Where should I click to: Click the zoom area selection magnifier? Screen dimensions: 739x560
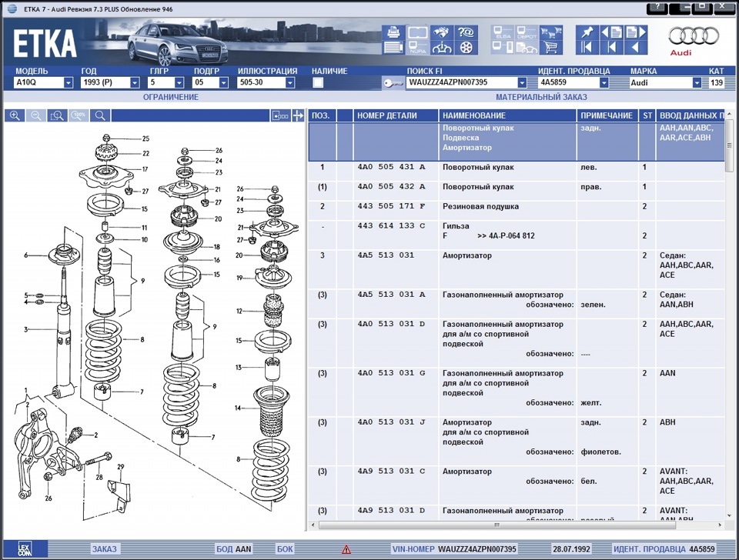click(x=58, y=115)
